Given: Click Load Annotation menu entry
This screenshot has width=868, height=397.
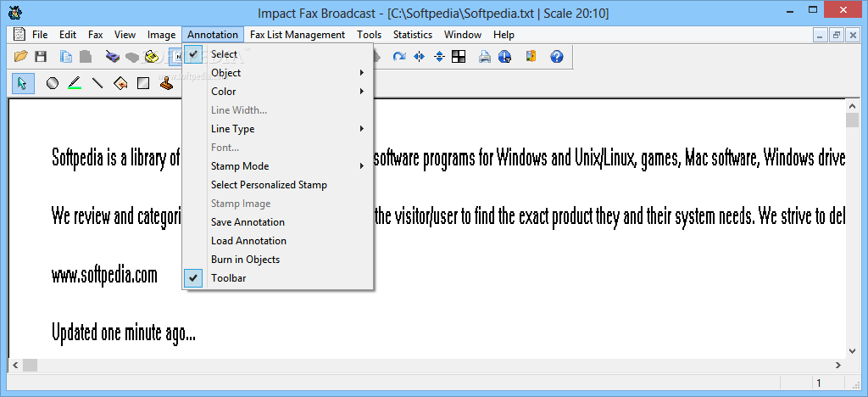Looking at the screenshot, I should 278,241.
